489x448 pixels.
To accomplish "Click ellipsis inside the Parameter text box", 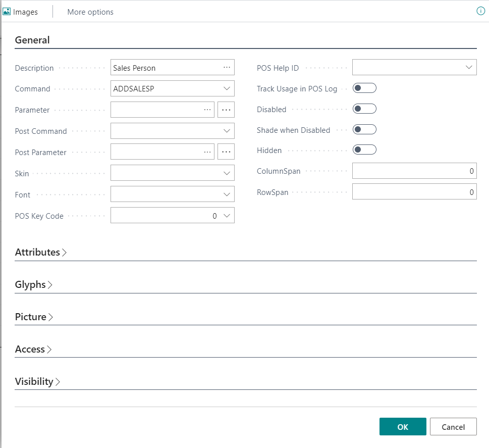I will (207, 110).
